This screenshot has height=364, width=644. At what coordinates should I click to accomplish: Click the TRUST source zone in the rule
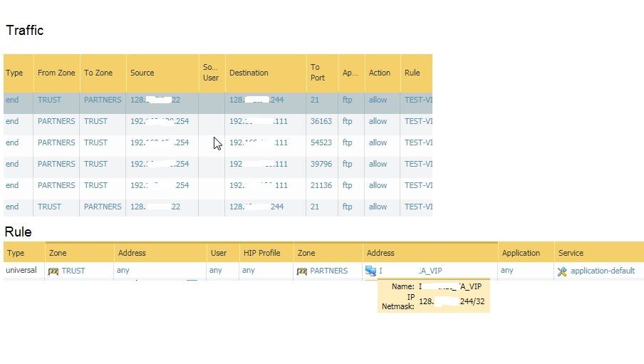73,271
